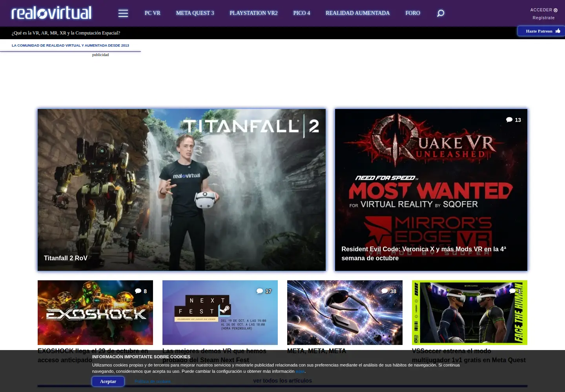Open '¿Qué es la VR, AR, MR, XR' link
Screen dimensions: 565x392
point(66,33)
